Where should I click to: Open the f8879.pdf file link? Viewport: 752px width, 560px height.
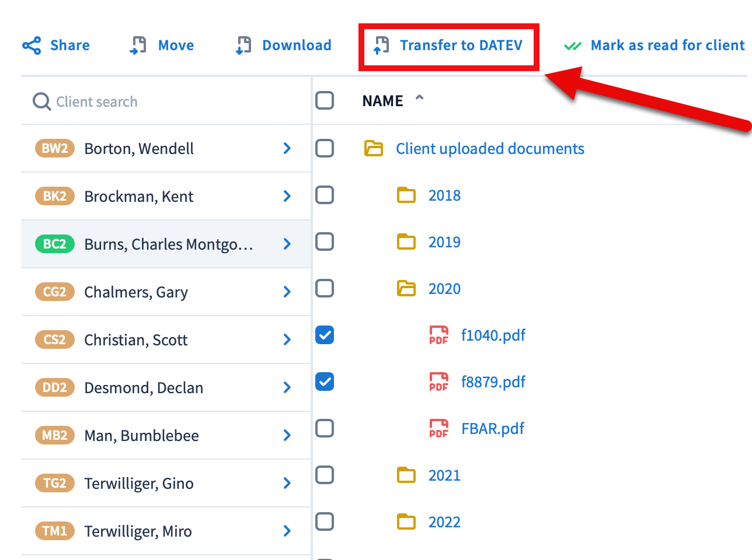[493, 382]
